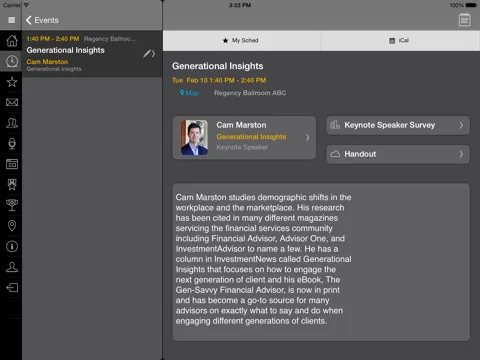The image size is (480, 360).
Task: Click the Map link
Action: pos(192,93)
